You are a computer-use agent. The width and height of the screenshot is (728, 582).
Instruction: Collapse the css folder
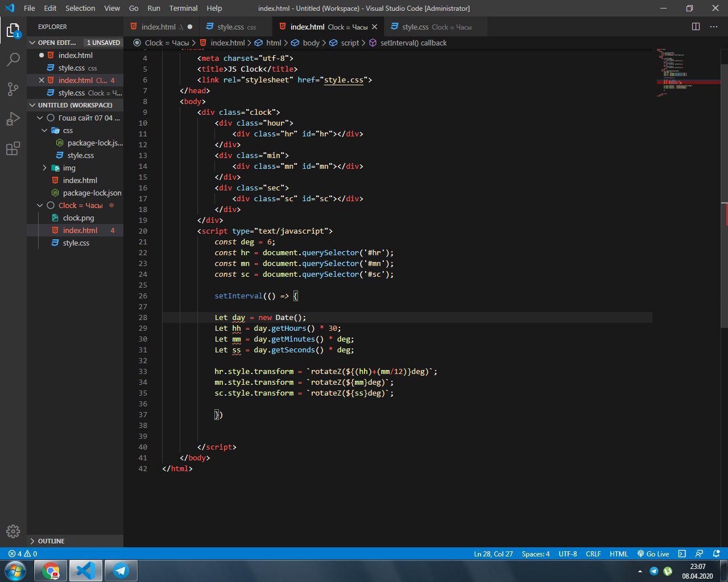(75, 130)
